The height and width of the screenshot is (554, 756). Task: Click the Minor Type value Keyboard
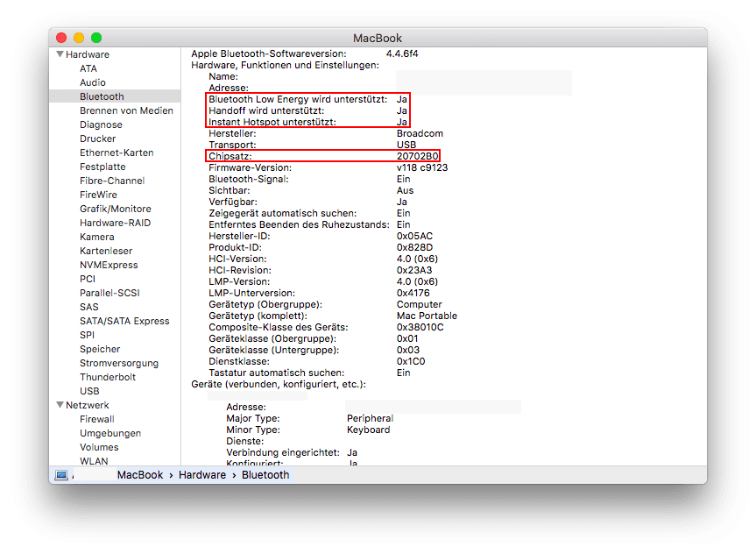[368, 430]
